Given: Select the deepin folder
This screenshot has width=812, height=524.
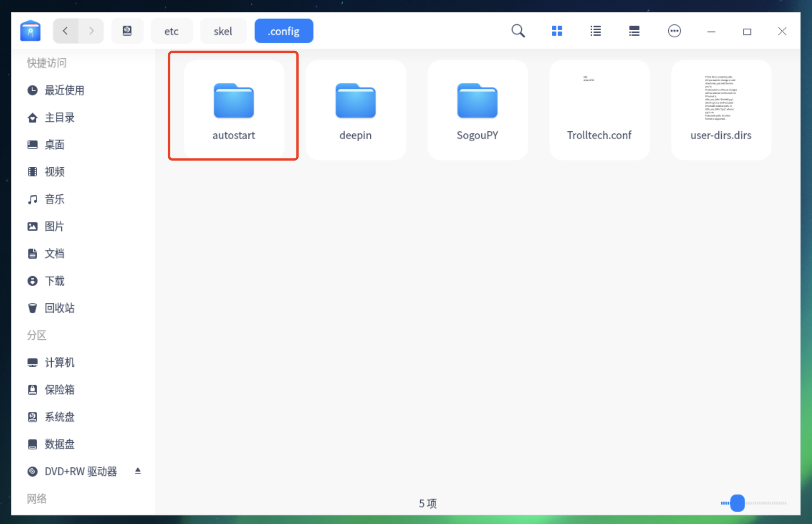Looking at the screenshot, I should click(x=355, y=109).
